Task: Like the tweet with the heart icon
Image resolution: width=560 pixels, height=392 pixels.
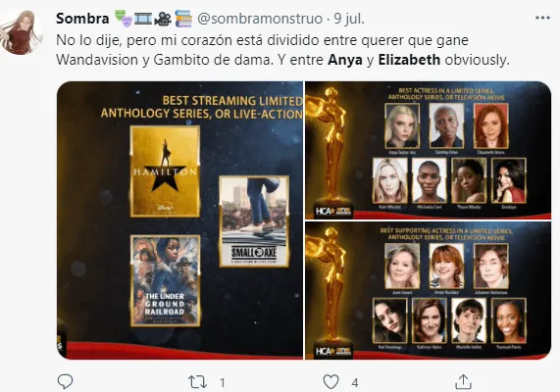Action: 331,382
